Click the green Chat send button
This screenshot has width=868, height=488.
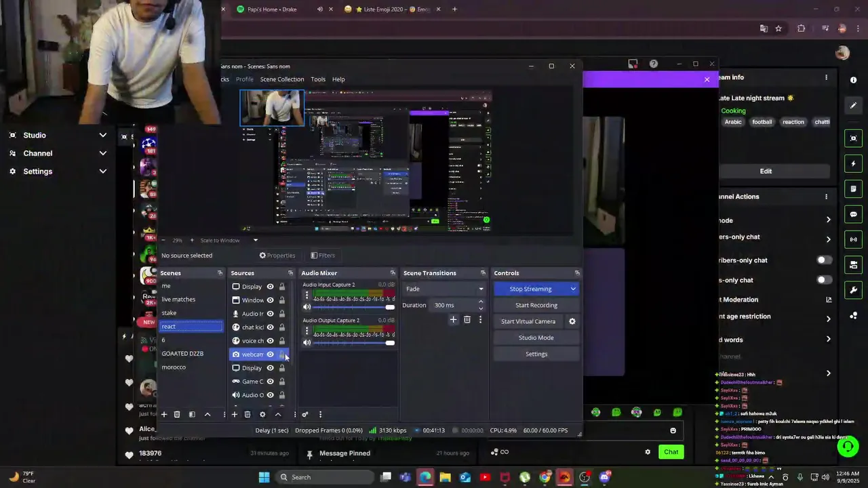point(671,452)
